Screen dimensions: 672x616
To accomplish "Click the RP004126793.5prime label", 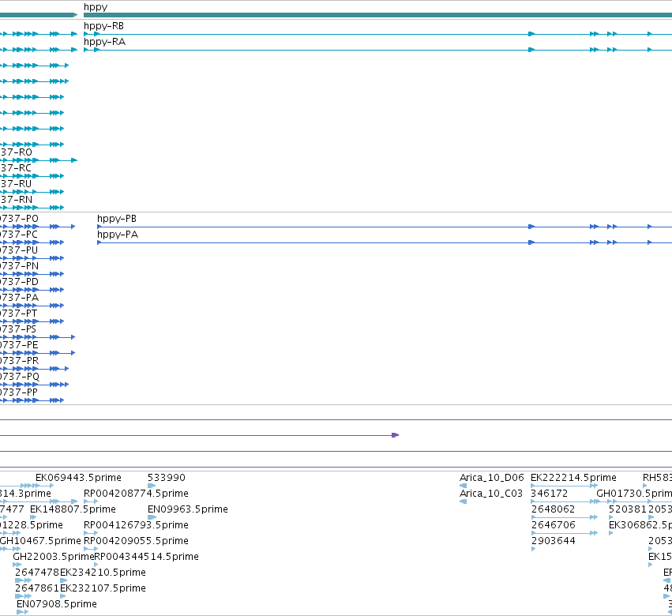I will click(136, 525).
